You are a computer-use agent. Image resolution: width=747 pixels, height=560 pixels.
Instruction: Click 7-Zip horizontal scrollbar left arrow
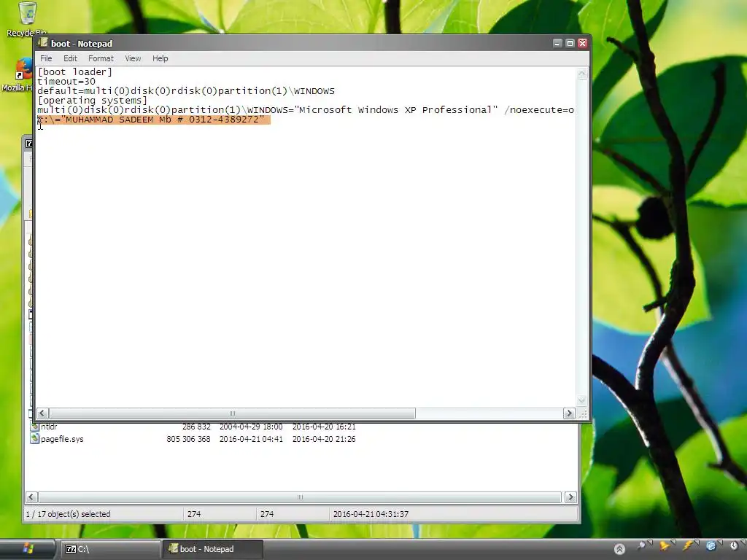[x=31, y=497]
